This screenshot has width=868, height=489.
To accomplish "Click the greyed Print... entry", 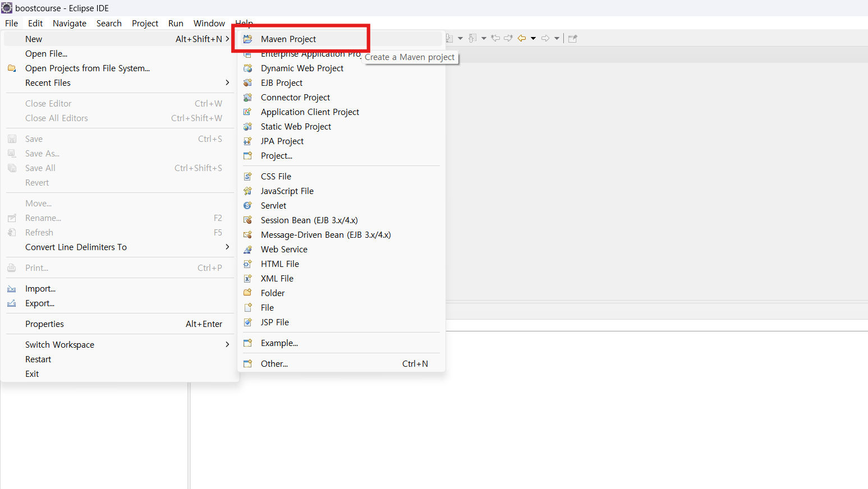I will pyautogui.click(x=119, y=268).
